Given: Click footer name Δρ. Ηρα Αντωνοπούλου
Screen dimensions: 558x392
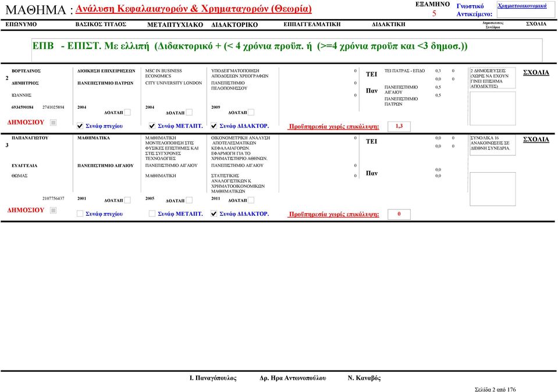Looking at the screenshot, I should click(293, 378).
